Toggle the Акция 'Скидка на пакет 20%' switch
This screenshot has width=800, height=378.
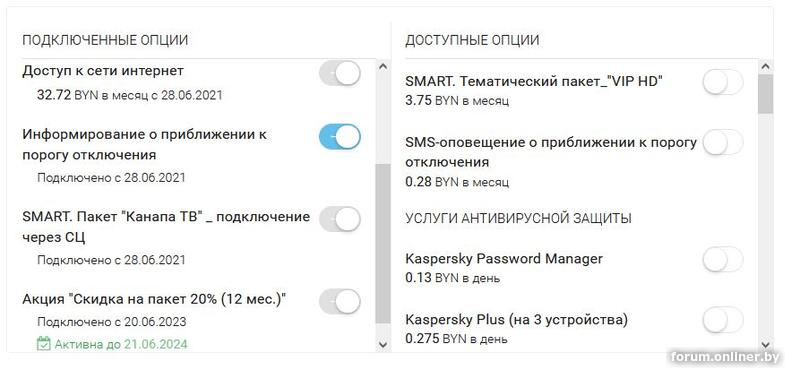pos(340,301)
